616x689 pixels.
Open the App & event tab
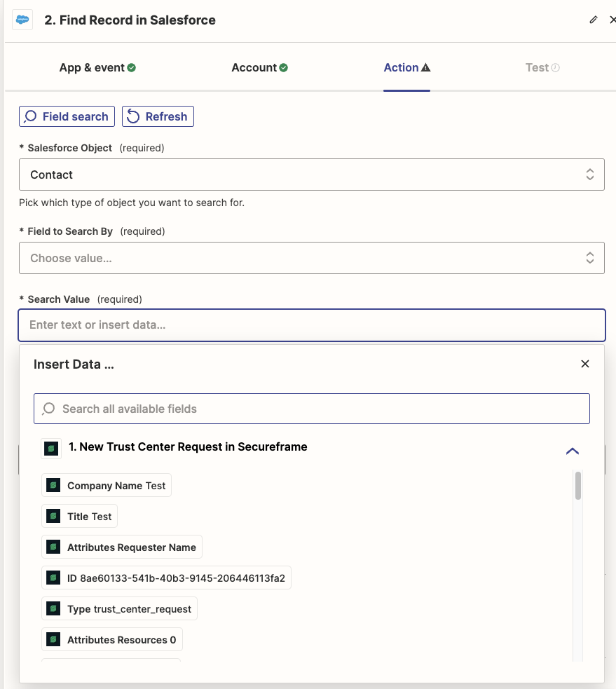tap(97, 68)
